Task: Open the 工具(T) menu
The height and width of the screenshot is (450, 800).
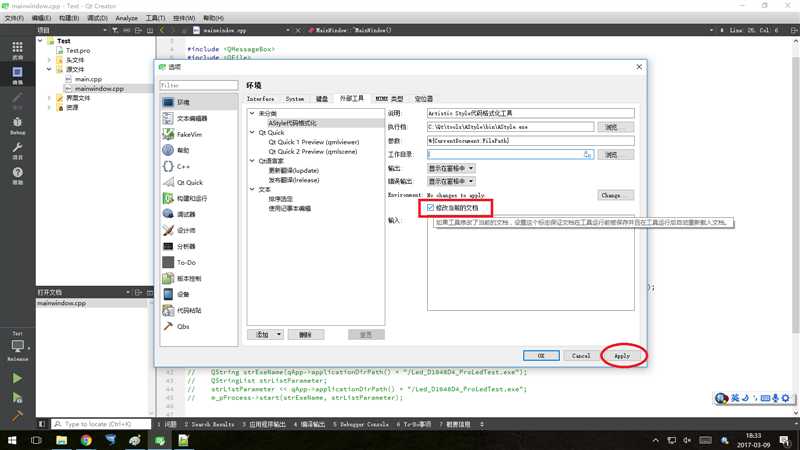Action: click(x=156, y=18)
